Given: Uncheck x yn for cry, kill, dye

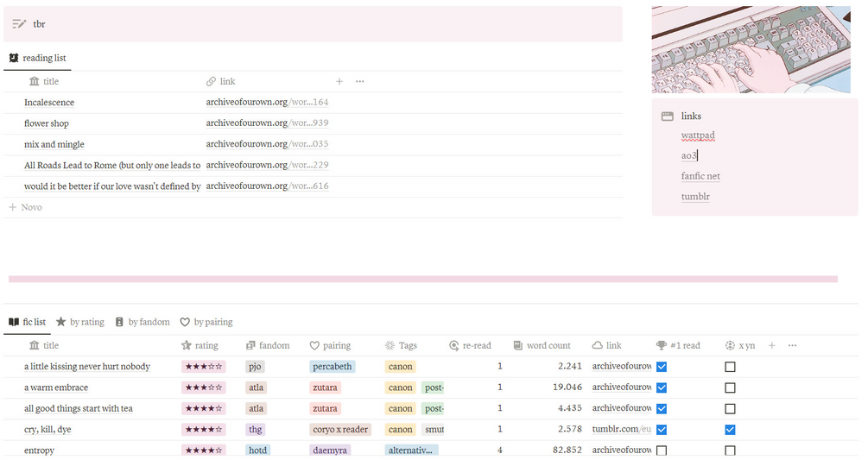Looking at the screenshot, I should [730, 430].
